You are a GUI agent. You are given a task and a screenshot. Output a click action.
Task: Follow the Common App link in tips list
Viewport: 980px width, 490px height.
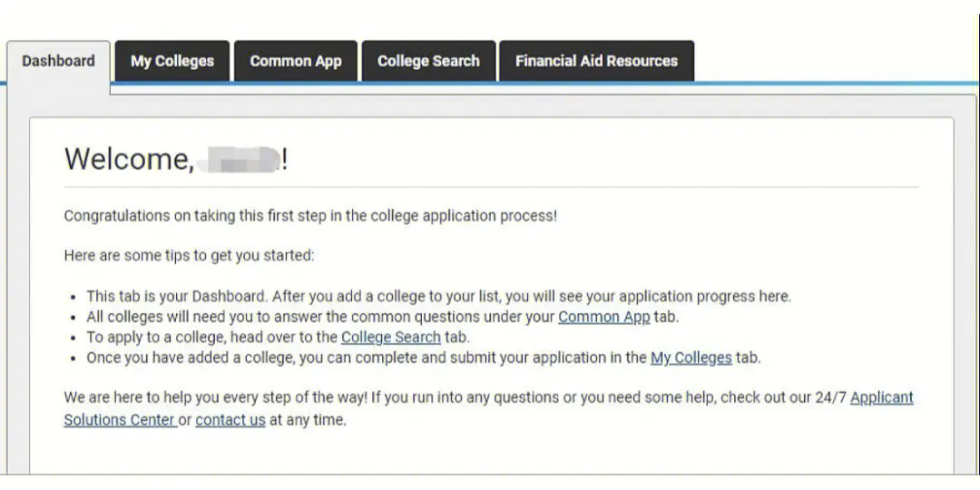[603, 317]
